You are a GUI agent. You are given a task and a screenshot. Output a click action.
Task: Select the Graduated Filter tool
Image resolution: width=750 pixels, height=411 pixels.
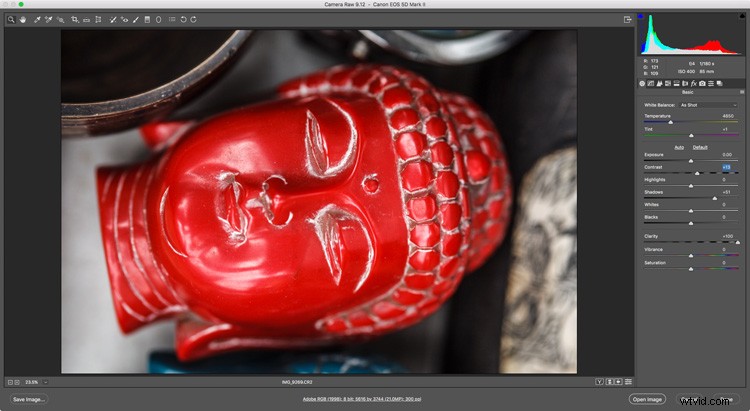click(x=147, y=20)
